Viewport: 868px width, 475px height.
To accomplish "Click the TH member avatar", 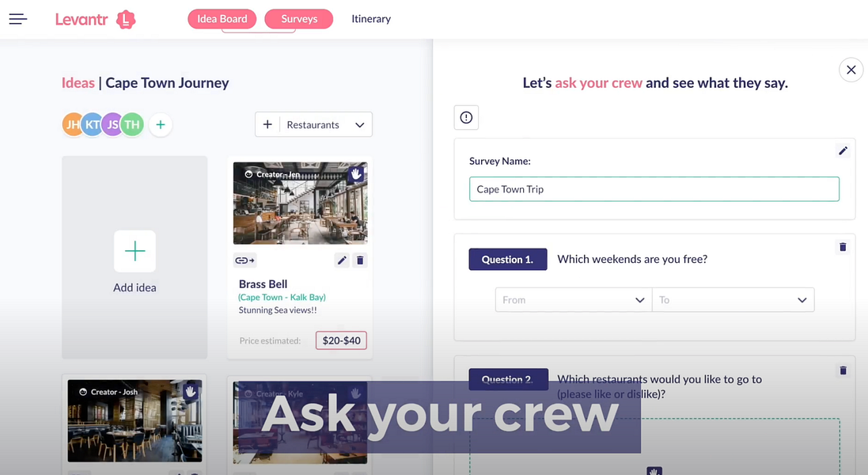I will pos(132,124).
